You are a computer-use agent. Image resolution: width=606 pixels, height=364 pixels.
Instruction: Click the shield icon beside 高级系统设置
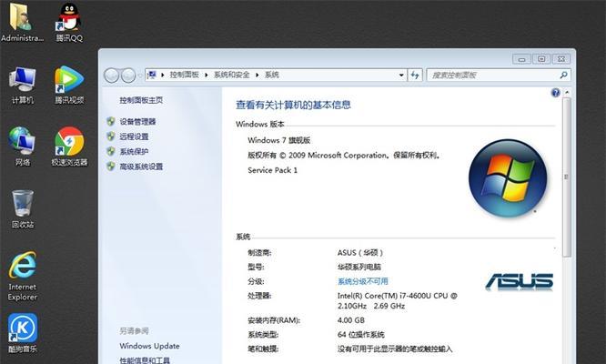(111, 167)
